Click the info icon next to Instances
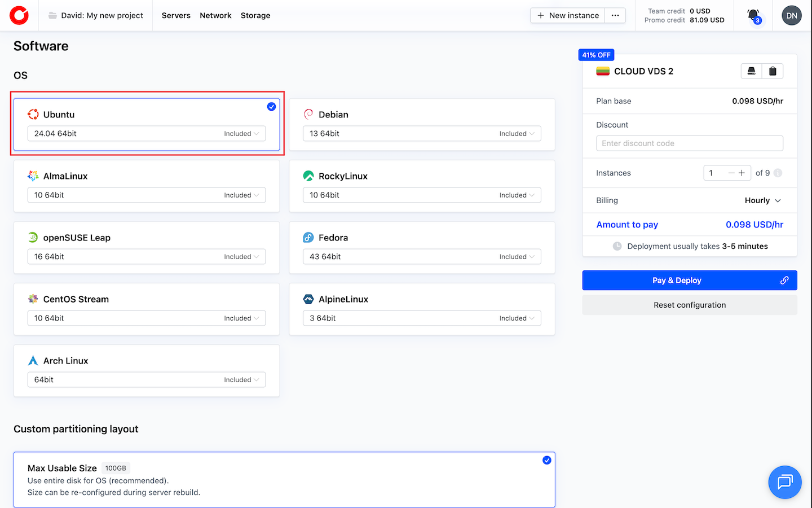Image resolution: width=812 pixels, height=508 pixels. point(778,173)
